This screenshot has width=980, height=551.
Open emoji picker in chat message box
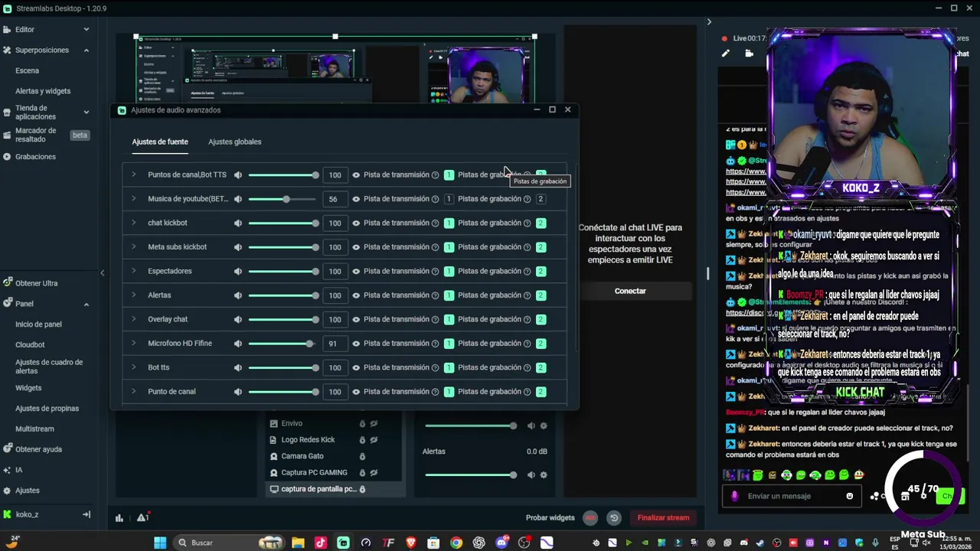pyautogui.click(x=849, y=496)
